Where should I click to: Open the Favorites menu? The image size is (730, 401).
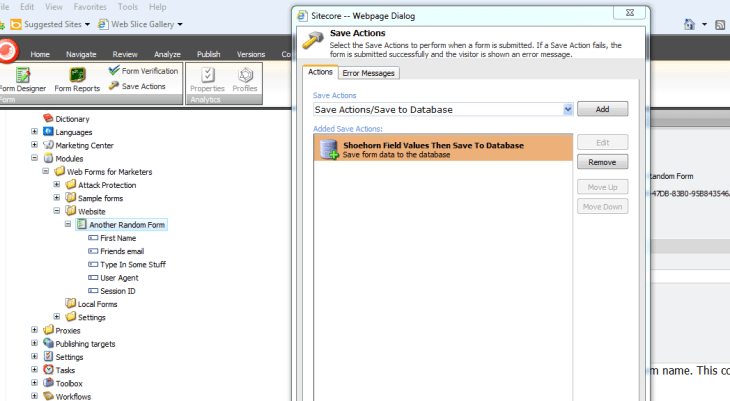coord(91,6)
